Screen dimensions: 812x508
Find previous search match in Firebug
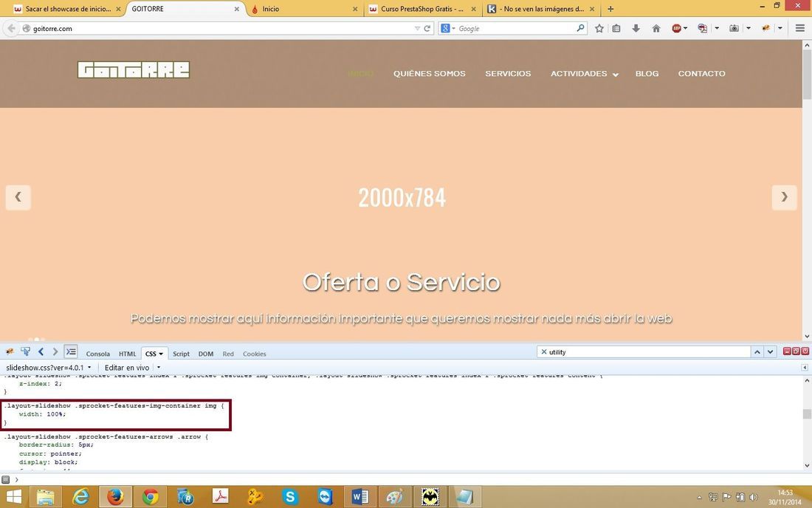757,351
